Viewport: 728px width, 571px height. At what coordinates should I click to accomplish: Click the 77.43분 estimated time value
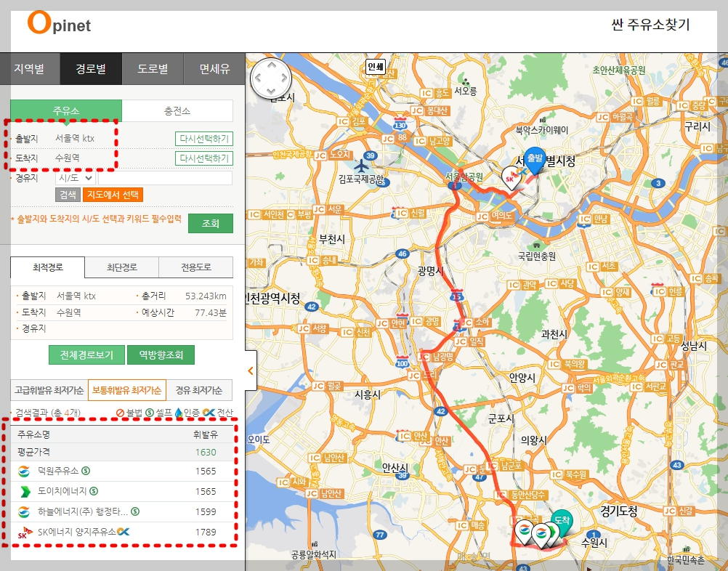click(211, 312)
